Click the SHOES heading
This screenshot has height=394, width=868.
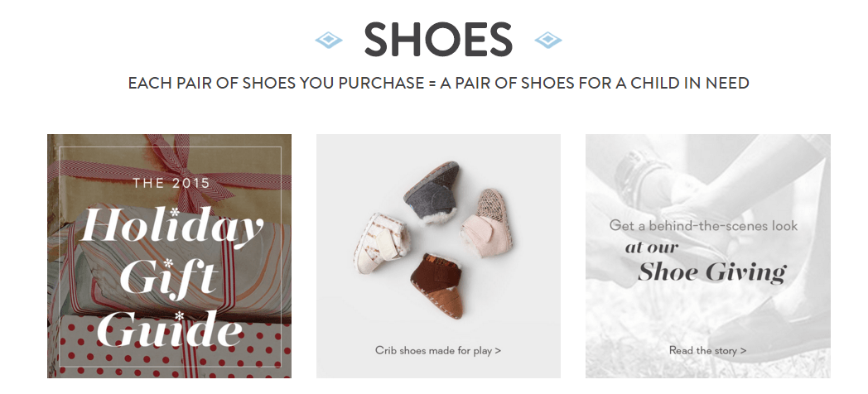[438, 40]
